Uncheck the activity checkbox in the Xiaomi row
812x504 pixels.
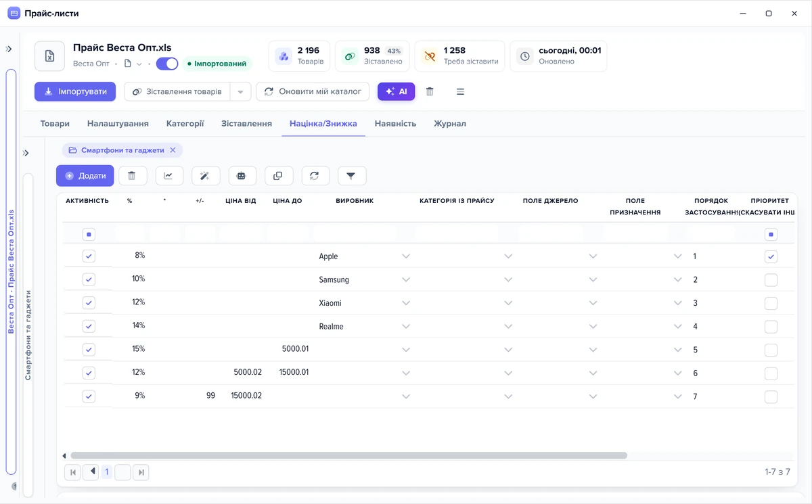coord(89,303)
